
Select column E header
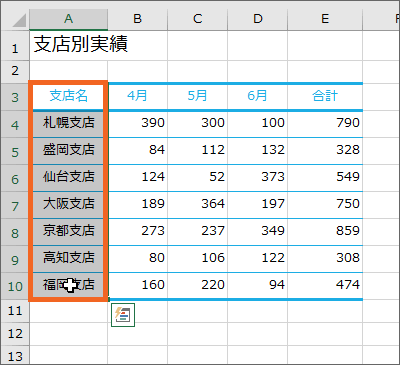point(325,19)
